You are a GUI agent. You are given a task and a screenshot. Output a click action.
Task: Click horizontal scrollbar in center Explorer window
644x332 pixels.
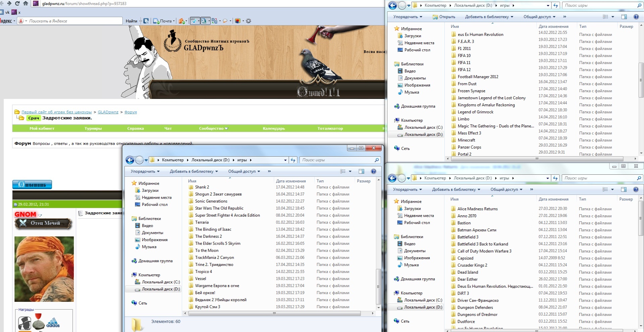(x=274, y=314)
